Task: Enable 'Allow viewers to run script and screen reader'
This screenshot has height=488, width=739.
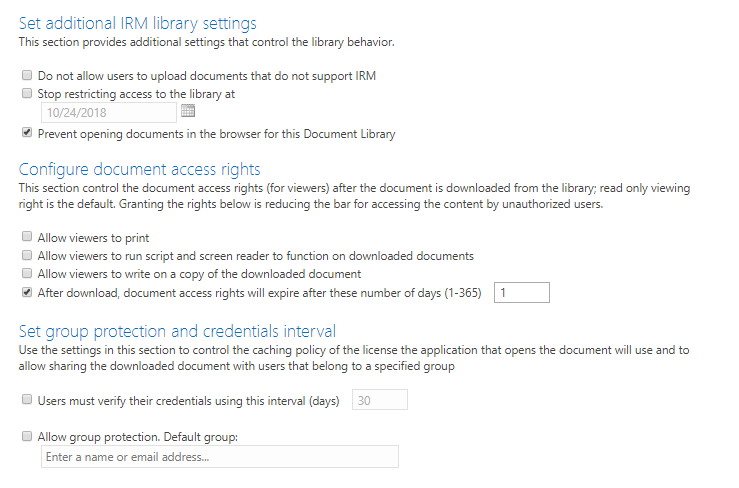Action: click(x=27, y=256)
